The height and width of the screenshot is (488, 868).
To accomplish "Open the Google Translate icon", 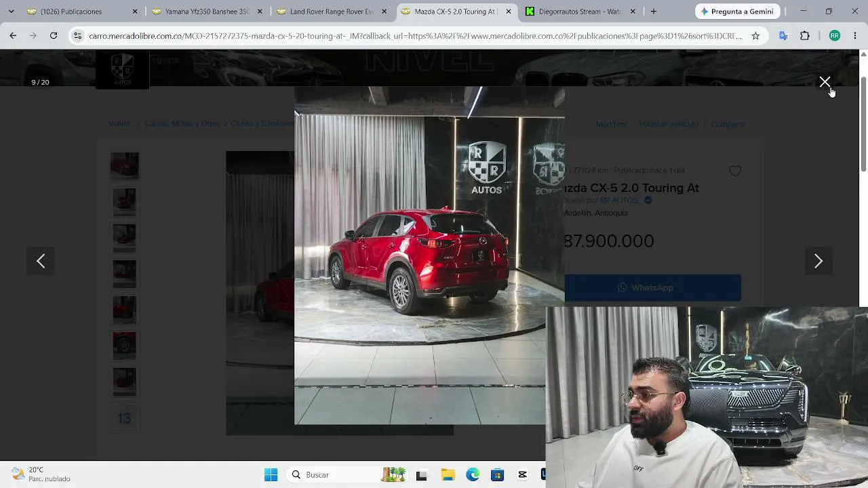I will click(783, 36).
